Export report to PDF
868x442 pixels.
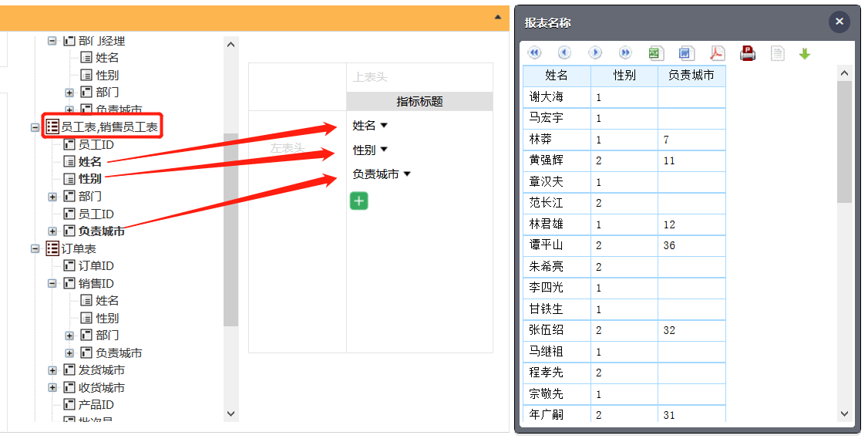pyautogui.click(x=718, y=53)
